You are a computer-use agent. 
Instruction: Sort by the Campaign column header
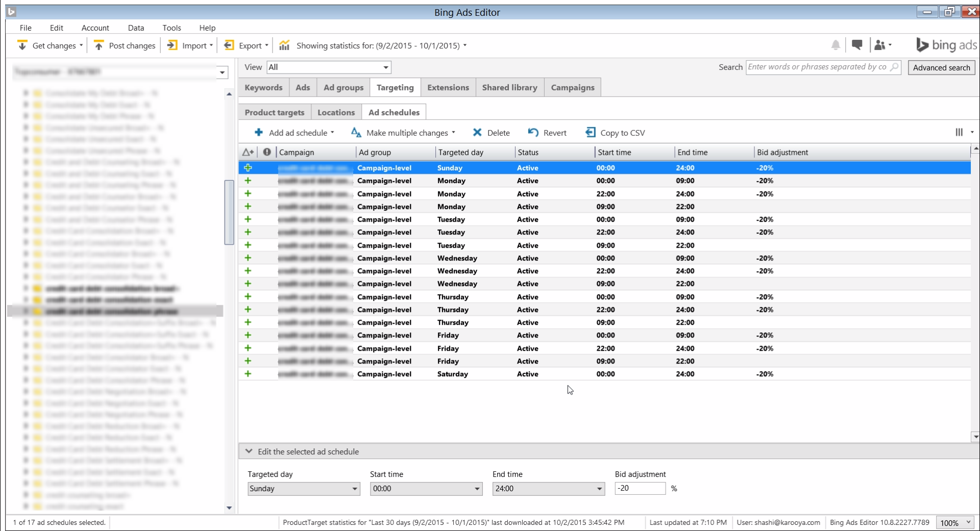(316, 152)
